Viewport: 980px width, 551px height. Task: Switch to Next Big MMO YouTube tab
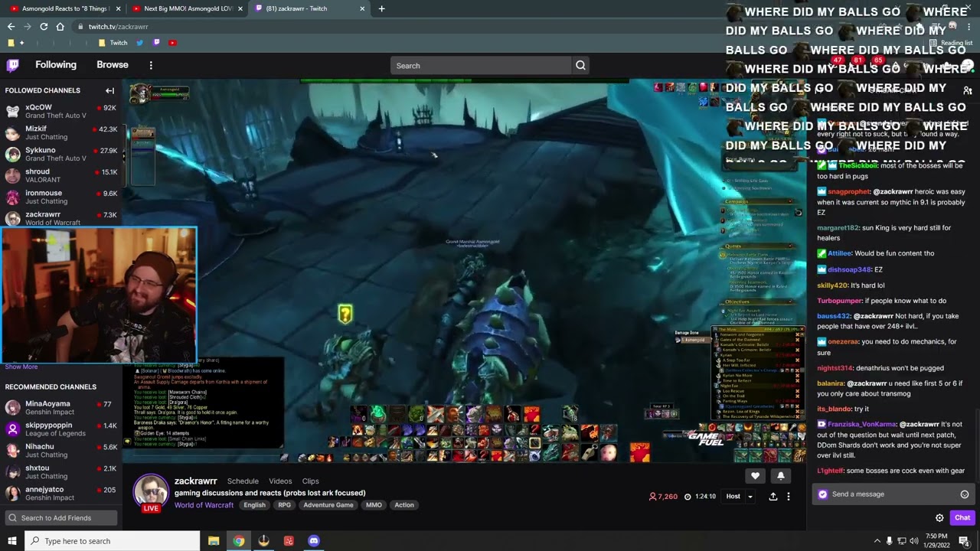pos(186,8)
